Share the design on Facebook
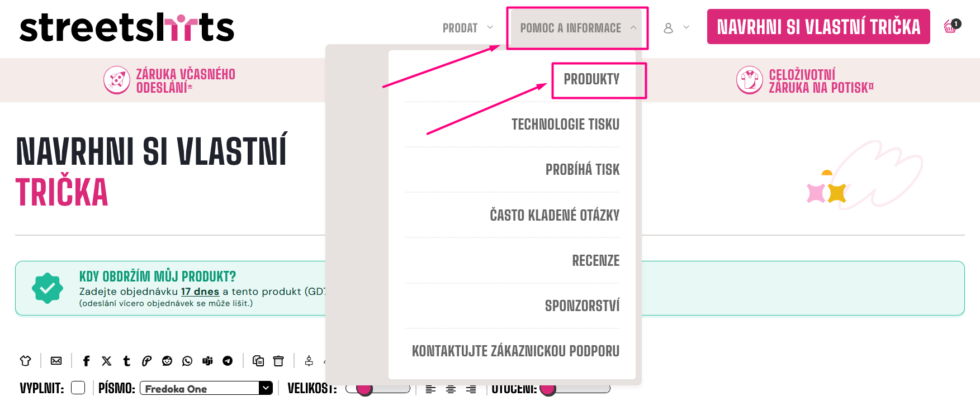The width and height of the screenshot is (980, 401). point(86,361)
